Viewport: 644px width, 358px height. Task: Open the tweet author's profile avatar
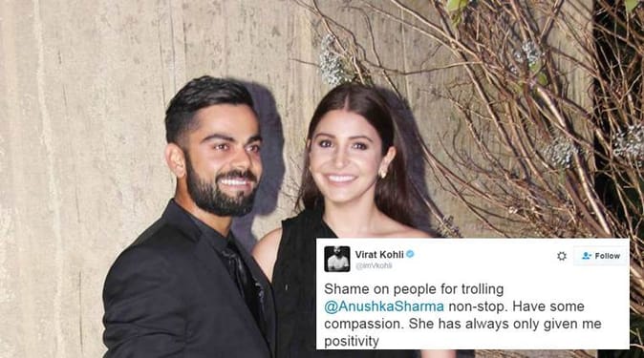tap(336, 259)
